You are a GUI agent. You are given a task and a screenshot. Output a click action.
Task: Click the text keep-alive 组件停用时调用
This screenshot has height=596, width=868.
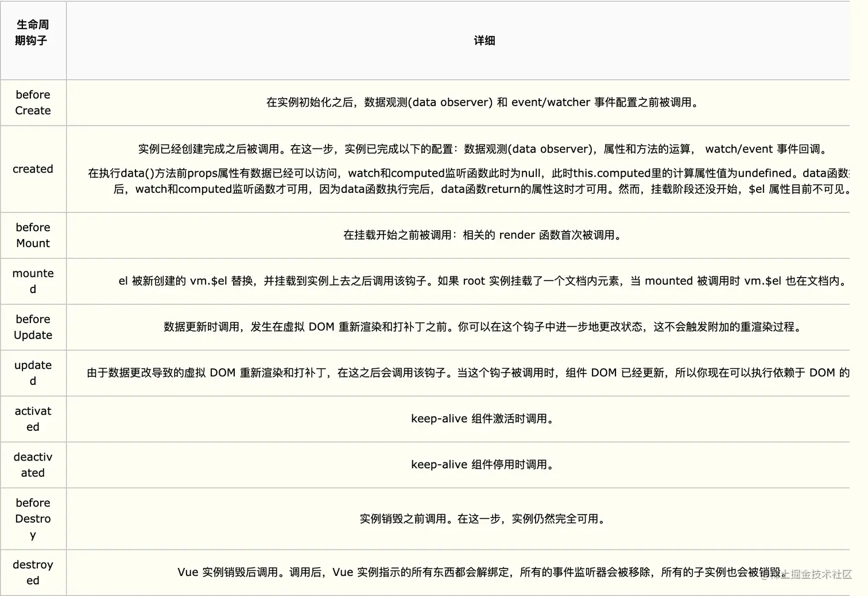[x=484, y=465]
